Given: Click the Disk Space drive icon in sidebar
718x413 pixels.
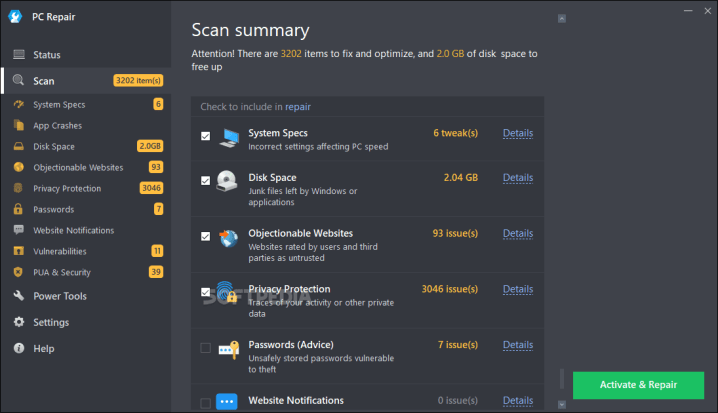Looking at the screenshot, I should click(x=18, y=147).
